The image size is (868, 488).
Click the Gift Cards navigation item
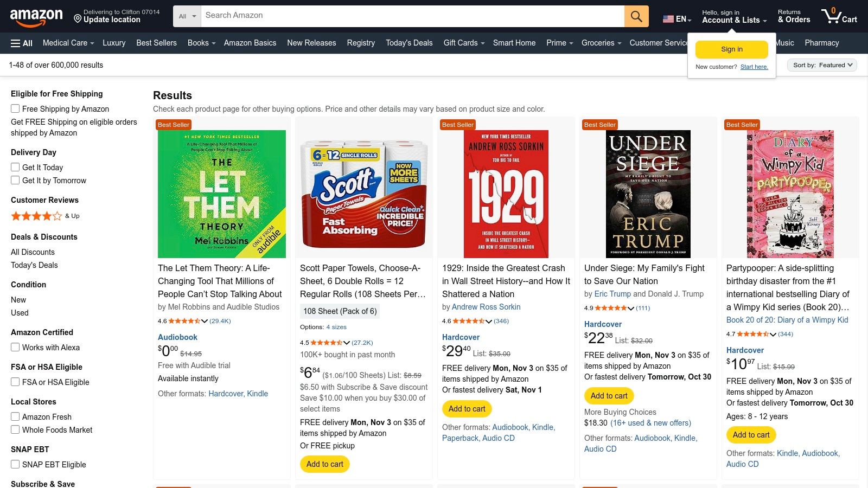(x=461, y=43)
